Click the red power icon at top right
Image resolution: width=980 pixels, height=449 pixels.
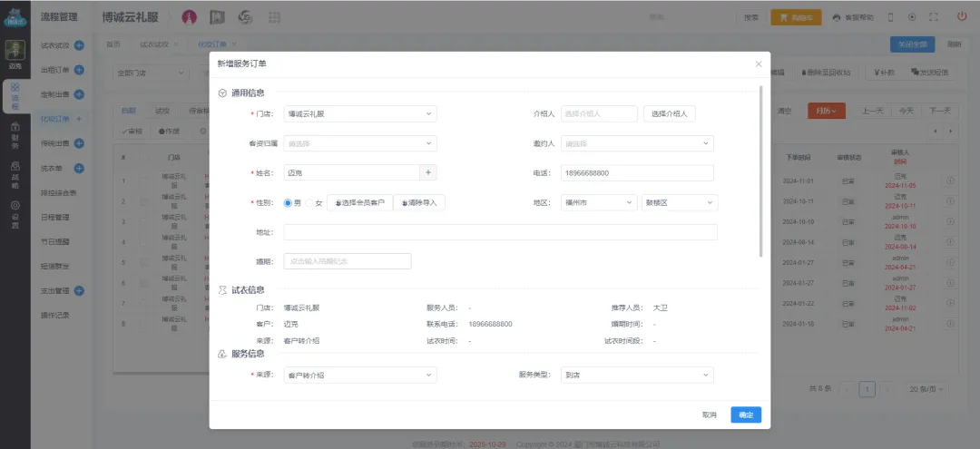pyautogui.click(x=961, y=16)
